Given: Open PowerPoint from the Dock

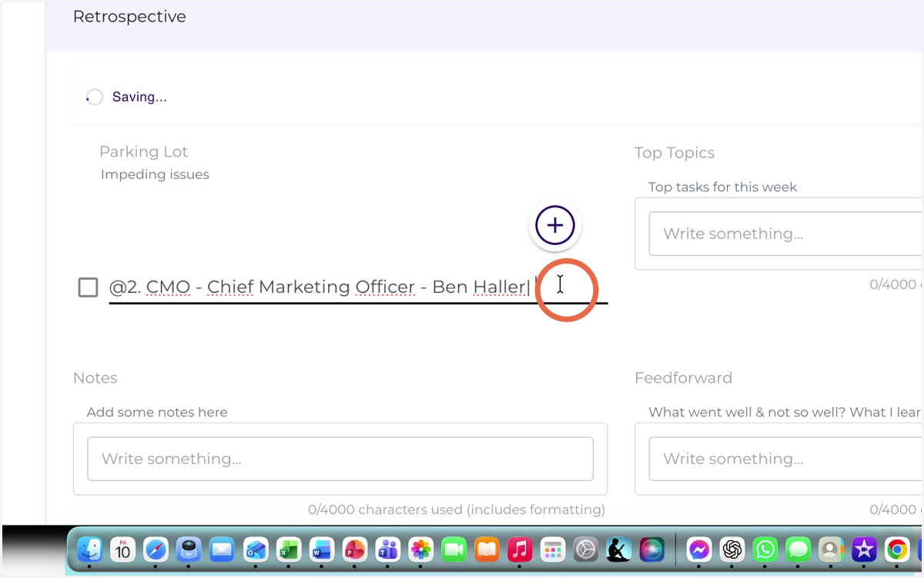Looking at the screenshot, I should [x=355, y=549].
